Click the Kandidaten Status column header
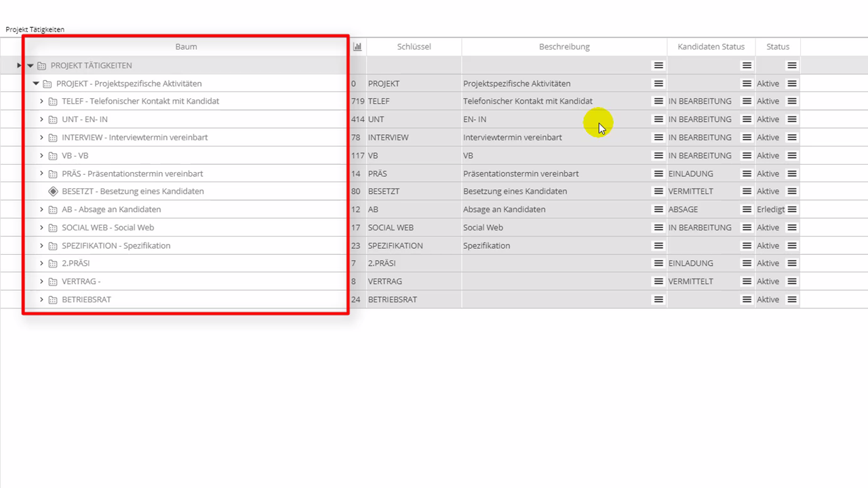The height and width of the screenshot is (488, 868). tap(711, 47)
